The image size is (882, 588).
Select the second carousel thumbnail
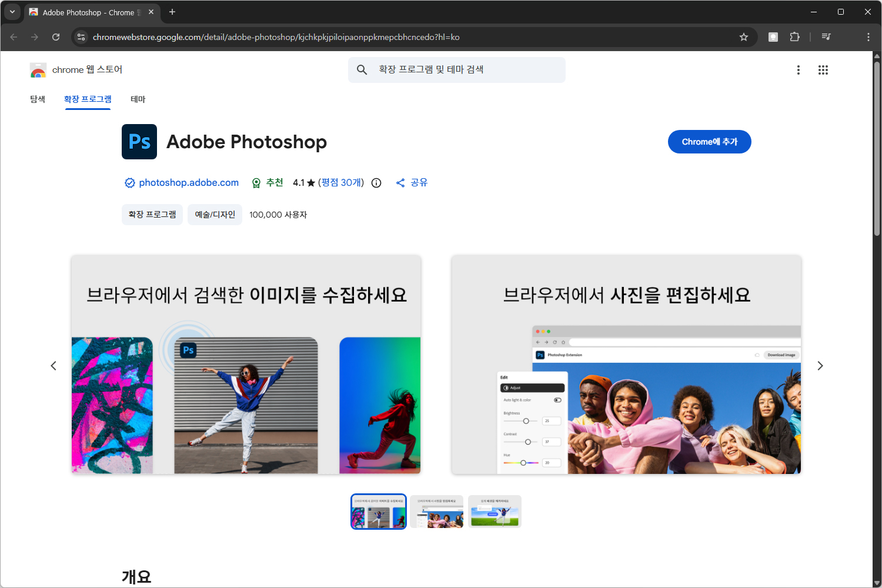tap(437, 512)
